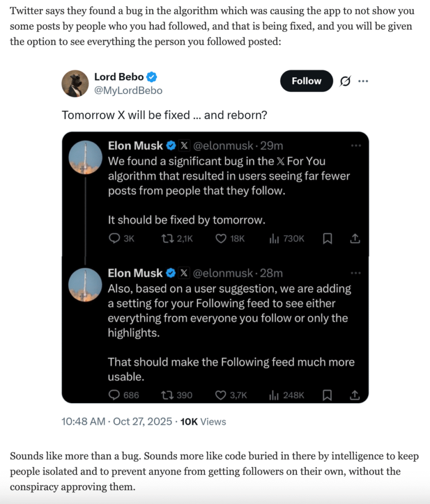Open the three-dot menu next to Follow
The height and width of the screenshot is (504, 430).
click(x=363, y=81)
